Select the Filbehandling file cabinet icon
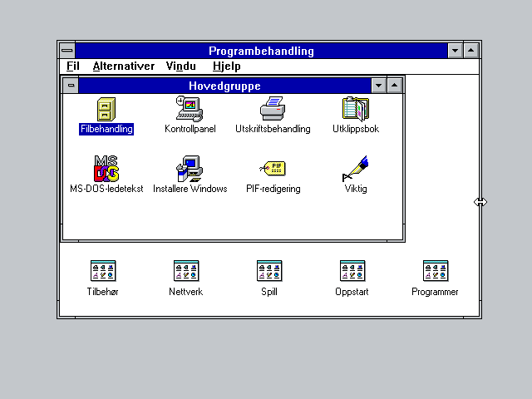 [x=106, y=109]
